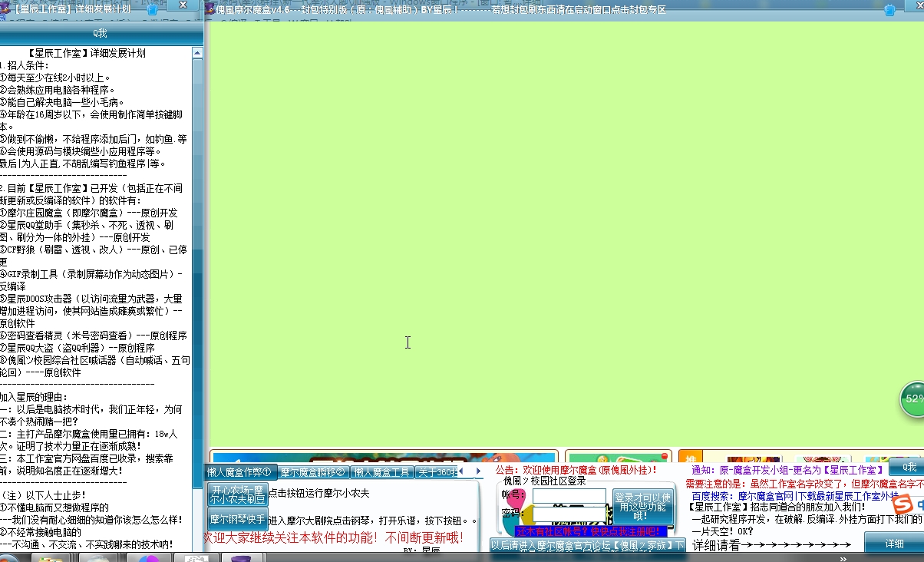
Task: Click the Q我 button in the left panel
Action: point(100,33)
